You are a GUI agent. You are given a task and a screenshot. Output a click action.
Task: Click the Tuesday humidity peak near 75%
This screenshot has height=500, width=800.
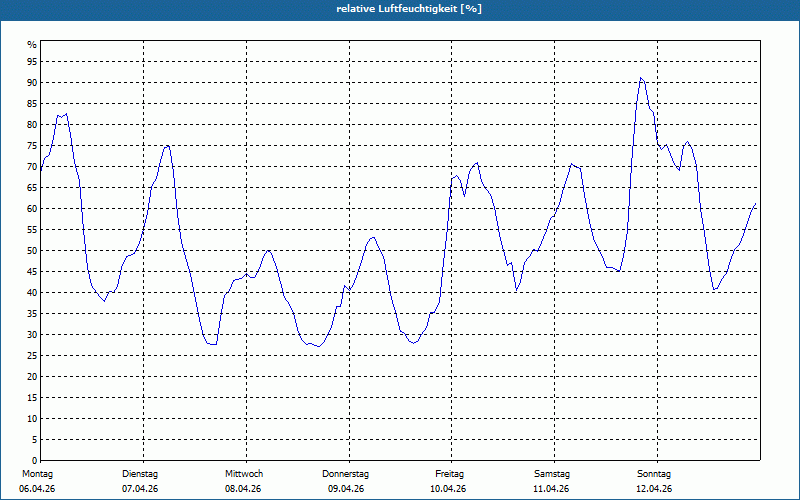click(x=167, y=146)
